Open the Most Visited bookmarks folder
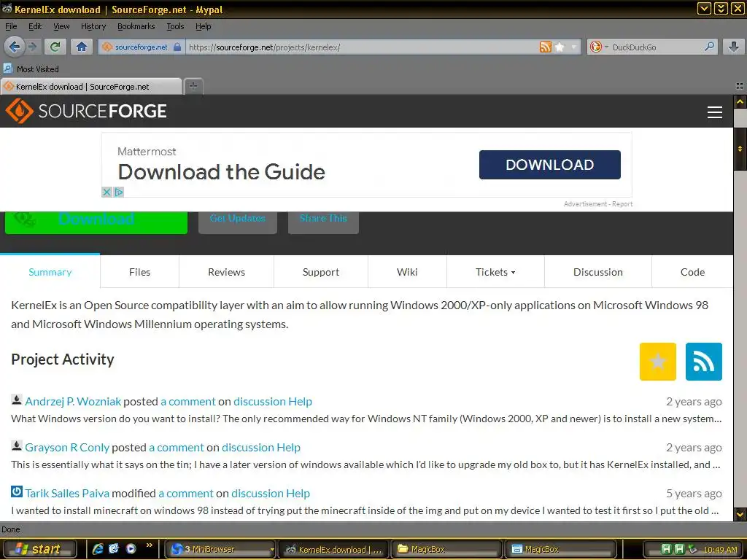 tap(31, 69)
